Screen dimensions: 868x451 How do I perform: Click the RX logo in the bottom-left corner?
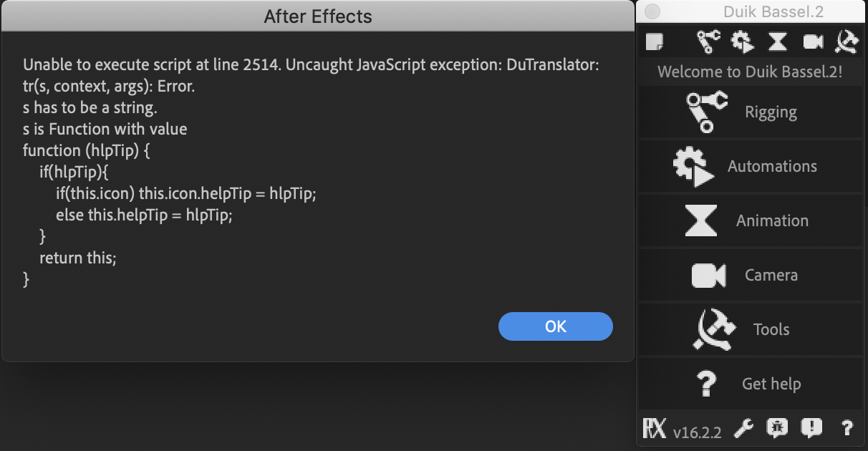[652, 430]
